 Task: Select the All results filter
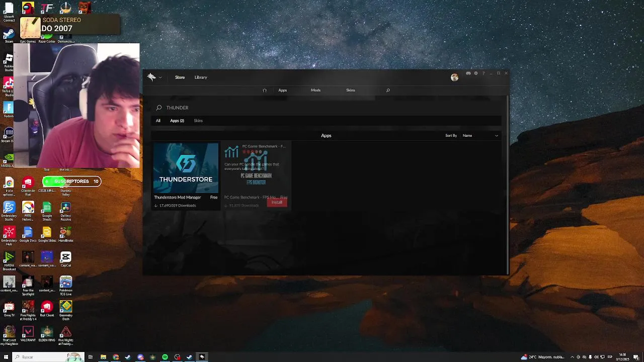pyautogui.click(x=158, y=121)
